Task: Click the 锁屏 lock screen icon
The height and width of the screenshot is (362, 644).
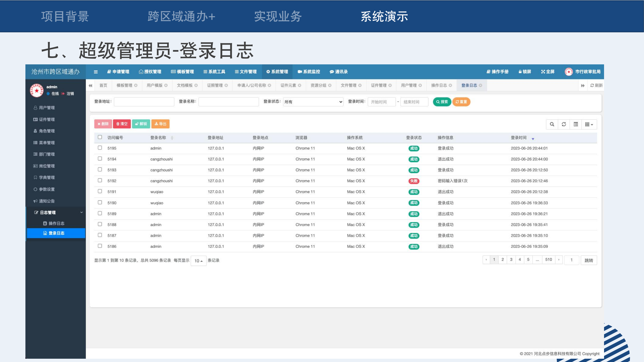Action: 520,72
